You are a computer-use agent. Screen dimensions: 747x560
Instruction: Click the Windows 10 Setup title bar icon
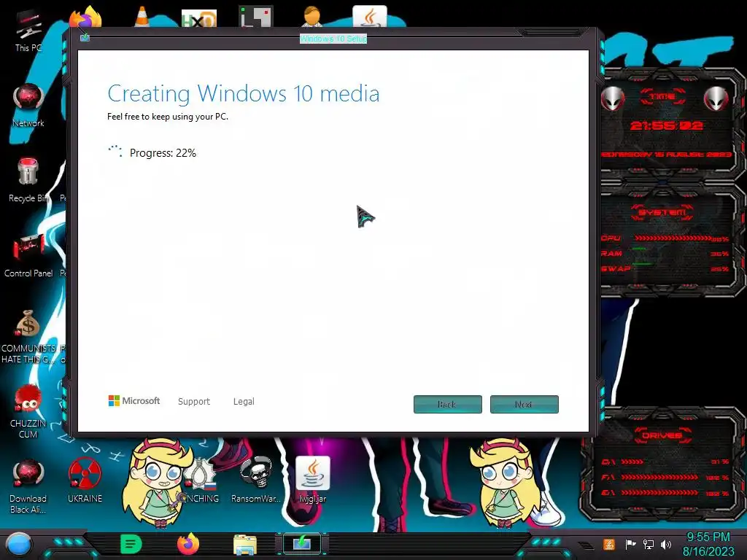(85, 38)
